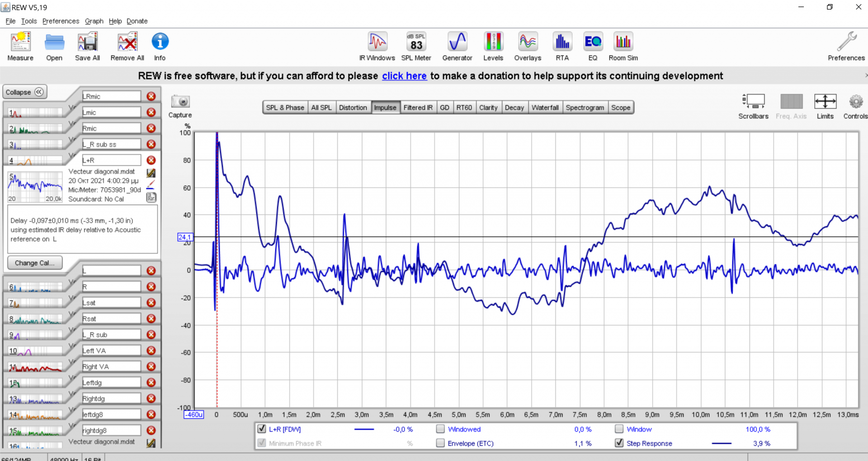Screen dimensions: 868x461
Task: Open the SPL Meter
Action: [x=416, y=46]
